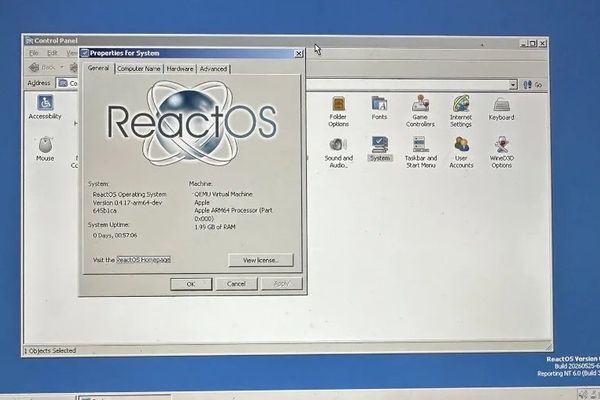
Task: Open the User Accounts icon
Action: (461, 153)
